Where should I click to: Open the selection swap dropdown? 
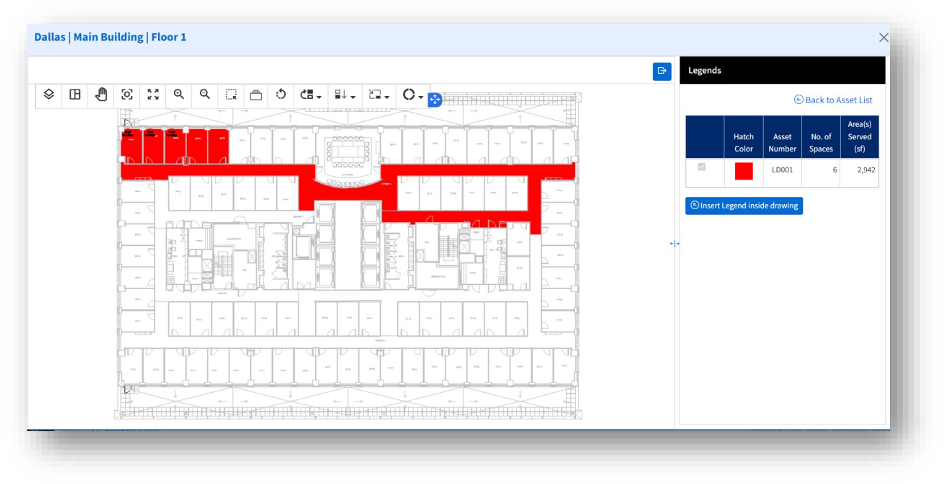tap(379, 96)
